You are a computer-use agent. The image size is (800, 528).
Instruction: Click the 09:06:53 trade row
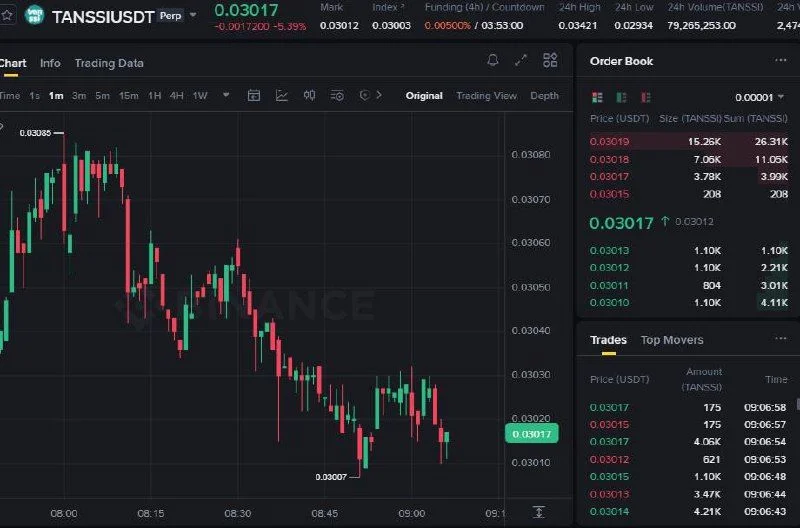tap(689, 459)
